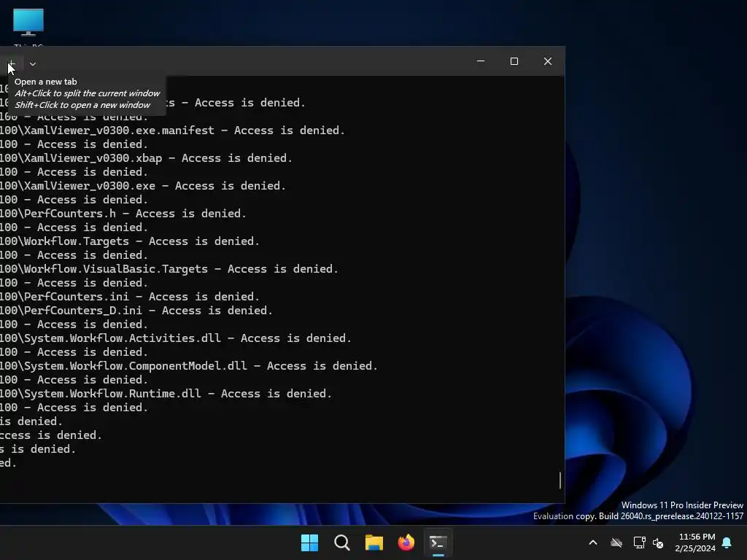Image resolution: width=747 pixels, height=560 pixels.
Task: Minimize the Terminal window
Action: 481,61
